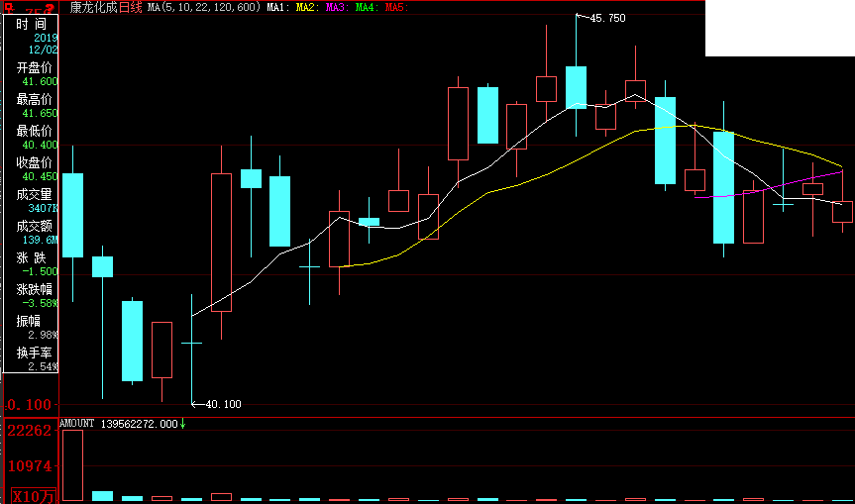855x504 pixels.
Task: Click the 成交额 label in info panel
Action: [34, 226]
